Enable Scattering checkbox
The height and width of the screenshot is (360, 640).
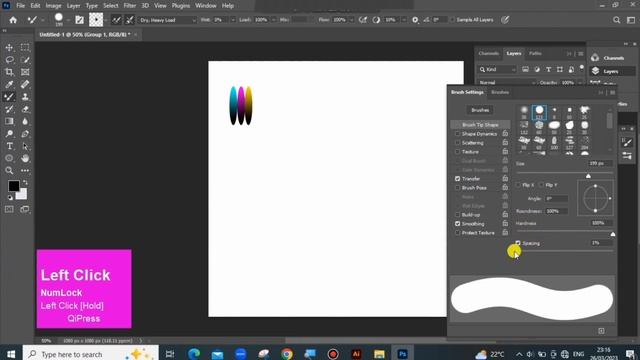coord(457,142)
